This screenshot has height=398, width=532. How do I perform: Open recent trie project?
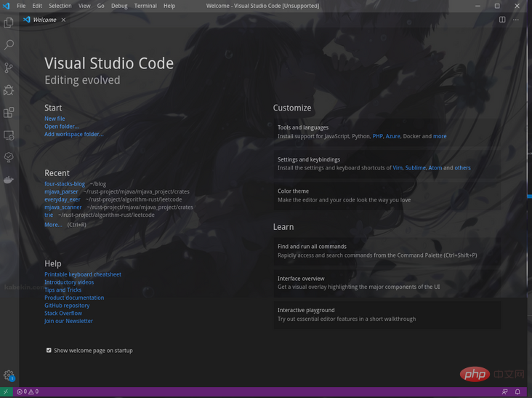click(49, 215)
